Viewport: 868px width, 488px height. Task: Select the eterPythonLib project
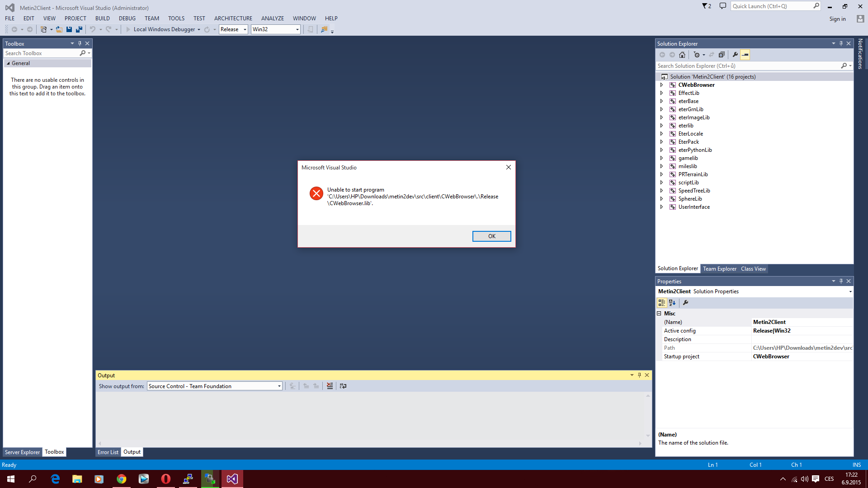click(695, 150)
